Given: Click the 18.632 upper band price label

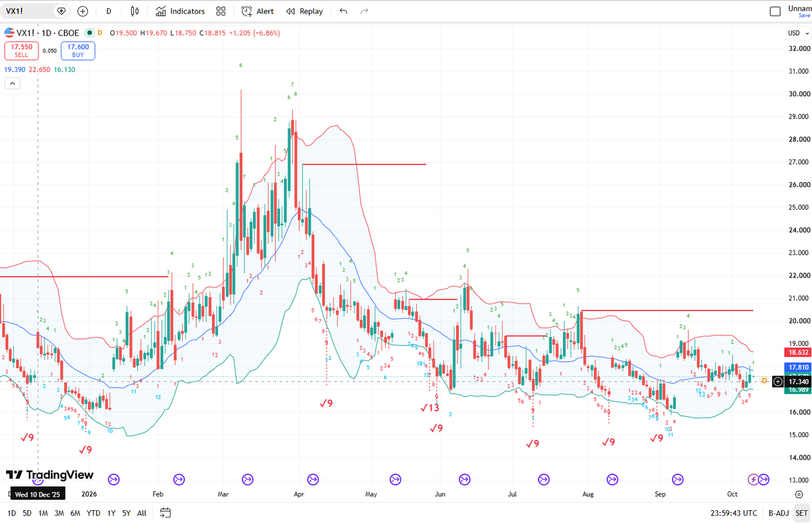Looking at the screenshot, I should coord(798,353).
